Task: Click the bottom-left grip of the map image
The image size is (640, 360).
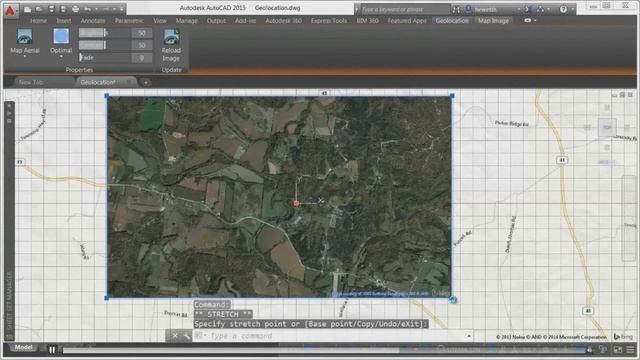Action: (107, 298)
